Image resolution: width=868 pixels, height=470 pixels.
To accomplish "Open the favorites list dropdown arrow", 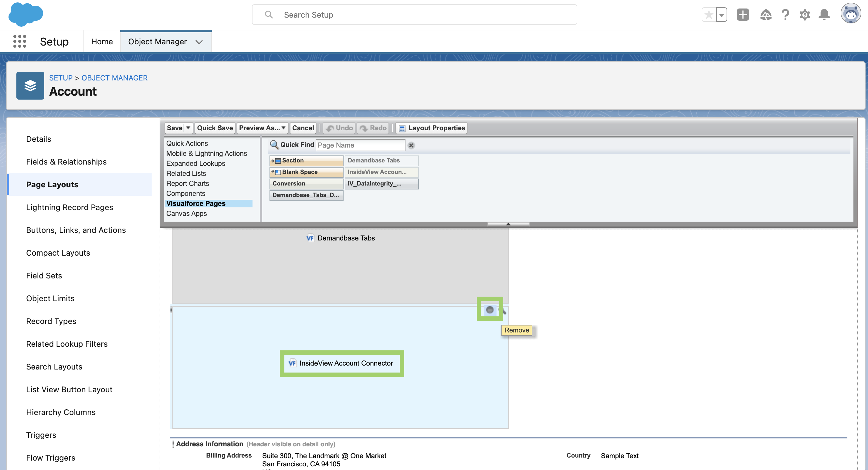I will [x=721, y=15].
